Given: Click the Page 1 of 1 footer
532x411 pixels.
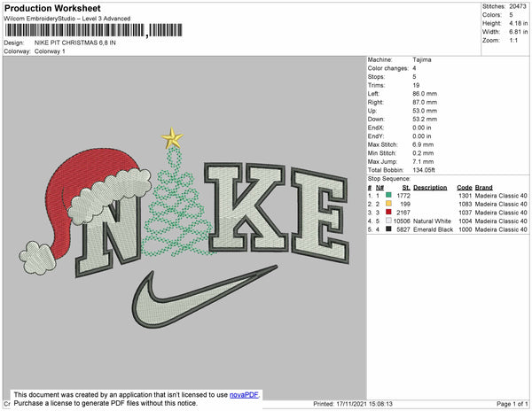Looking at the screenshot, I should 512,404.
